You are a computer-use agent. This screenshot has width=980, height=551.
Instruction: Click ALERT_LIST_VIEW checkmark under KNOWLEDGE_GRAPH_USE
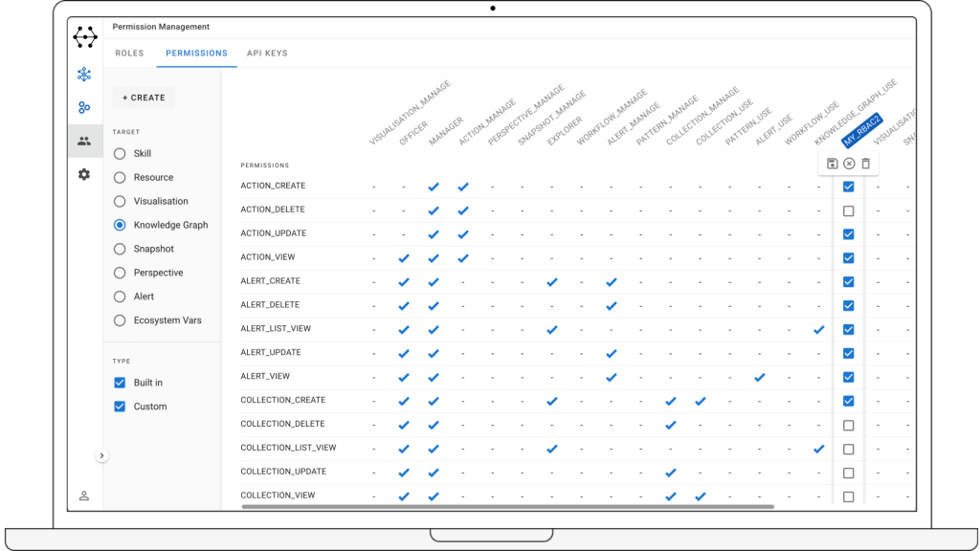[819, 330]
